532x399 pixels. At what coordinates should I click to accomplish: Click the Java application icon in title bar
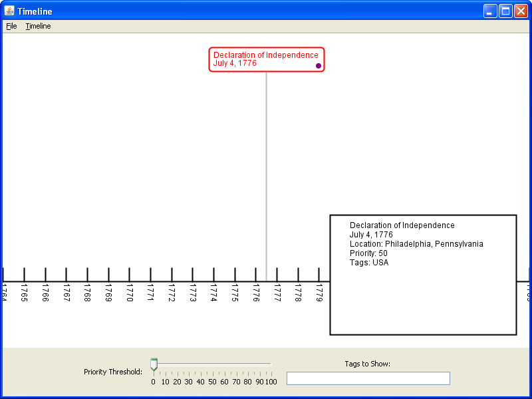coord(9,11)
